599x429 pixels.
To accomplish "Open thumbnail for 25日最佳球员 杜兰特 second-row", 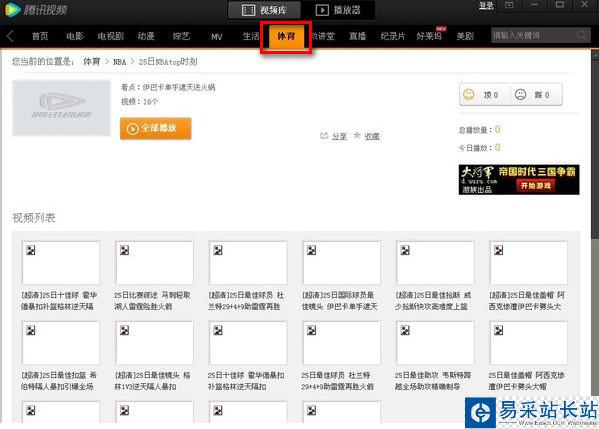I will pyautogui.click(x=342, y=343).
